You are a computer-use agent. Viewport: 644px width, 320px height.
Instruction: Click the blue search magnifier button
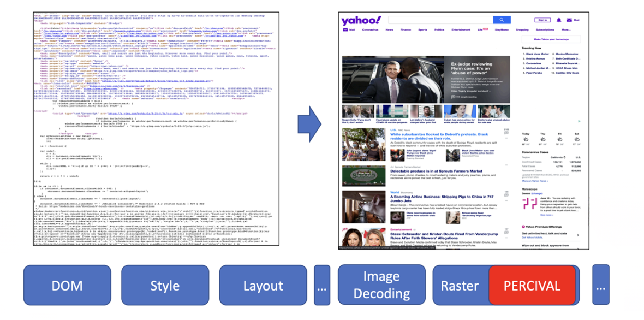click(x=502, y=20)
